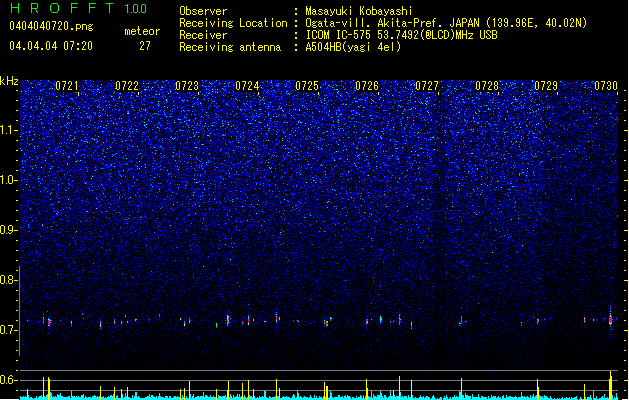The image size is (629, 400).
Task: Click the tallest yellow intensity spike near 0730
Action: [611, 385]
